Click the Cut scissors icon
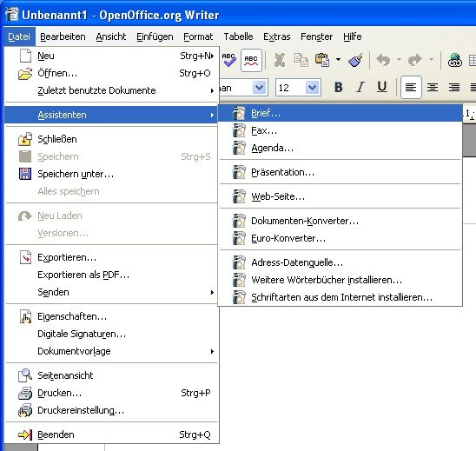Screen dimensions: 476x451 click(x=280, y=60)
